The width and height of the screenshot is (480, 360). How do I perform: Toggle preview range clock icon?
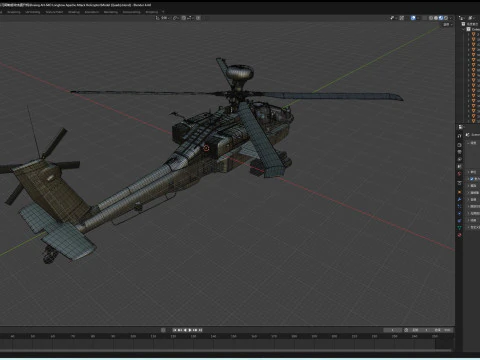[x=406, y=330]
